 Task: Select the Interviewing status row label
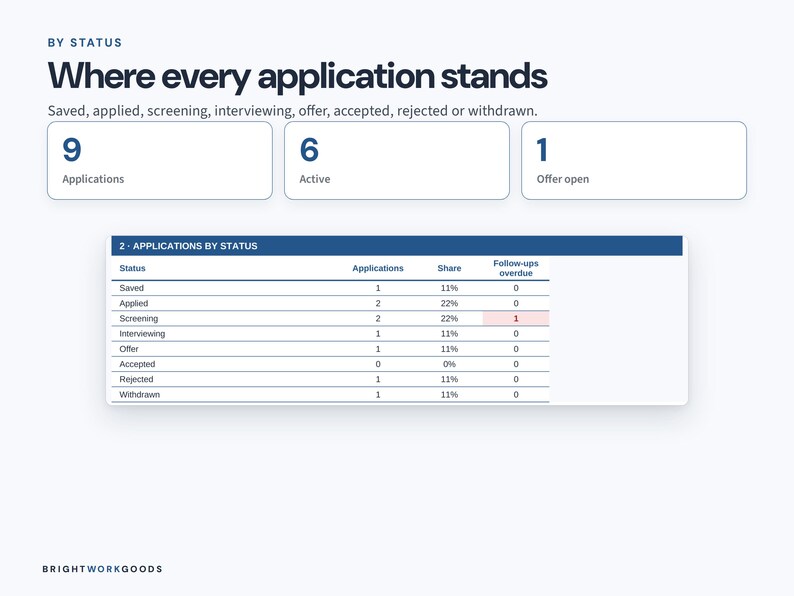point(142,334)
